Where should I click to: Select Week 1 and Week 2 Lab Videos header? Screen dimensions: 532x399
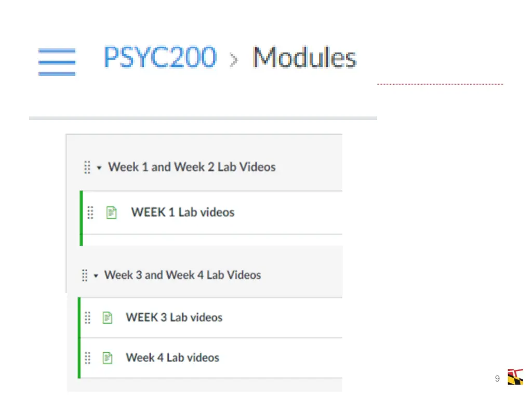[x=192, y=167]
